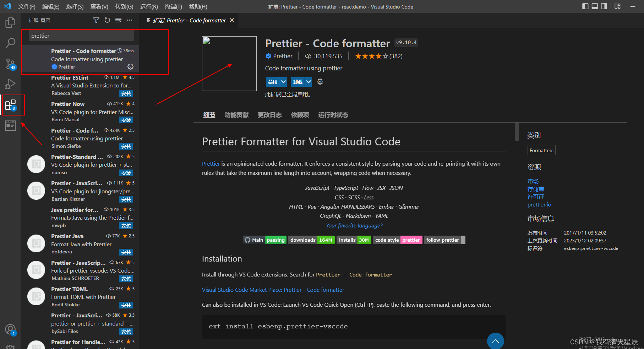Viewport: 644px width, 349px height.
Task: Open the blue Prettier link in description paragraph
Action: click(211, 164)
